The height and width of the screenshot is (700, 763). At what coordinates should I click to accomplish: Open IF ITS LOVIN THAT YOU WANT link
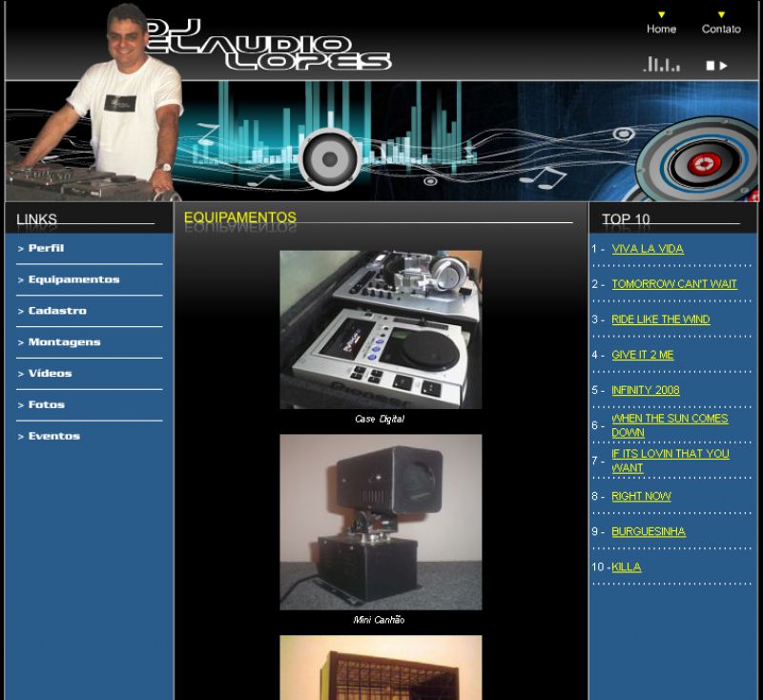tap(670, 461)
